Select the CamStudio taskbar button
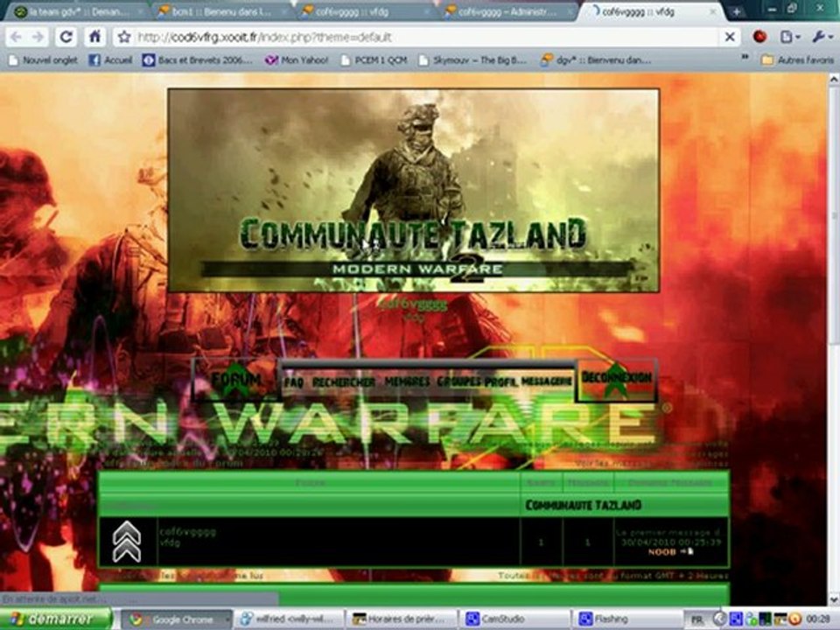This screenshot has width=840, height=630. (514, 619)
